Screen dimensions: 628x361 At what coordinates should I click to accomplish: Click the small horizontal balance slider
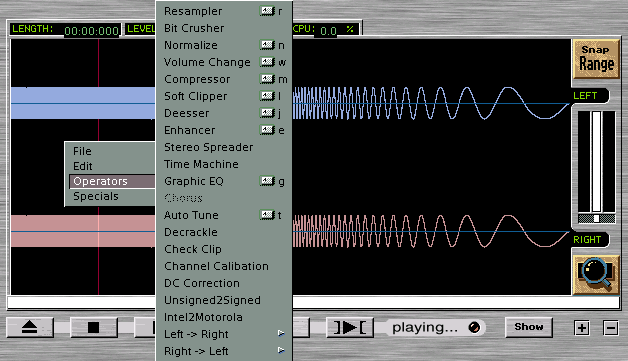tap(596, 218)
